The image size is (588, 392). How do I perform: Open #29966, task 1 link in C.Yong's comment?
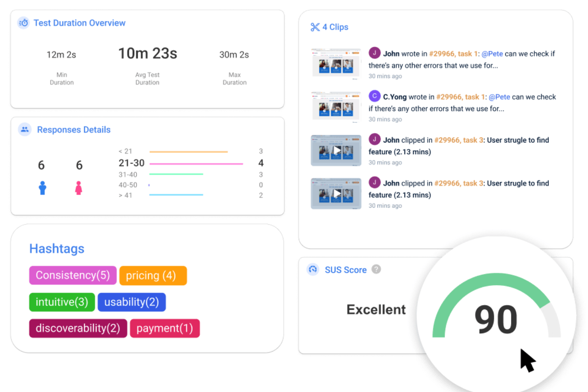pyautogui.click(x=461, y=97)
